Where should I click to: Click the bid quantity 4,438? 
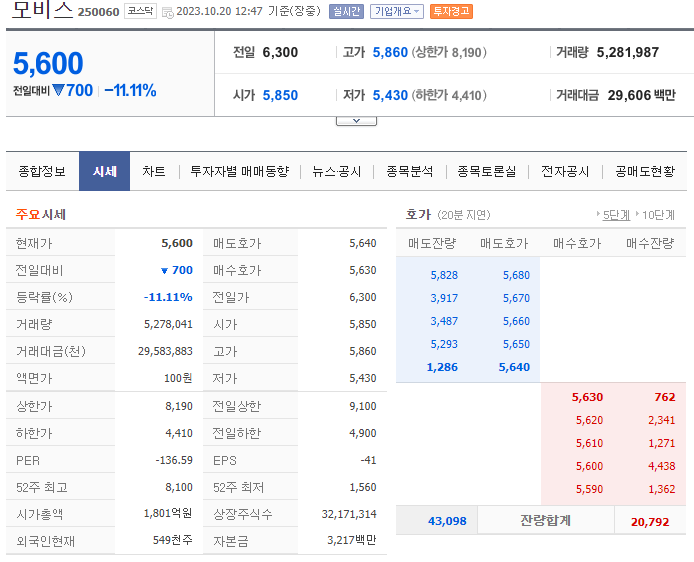tap(662, 466)
